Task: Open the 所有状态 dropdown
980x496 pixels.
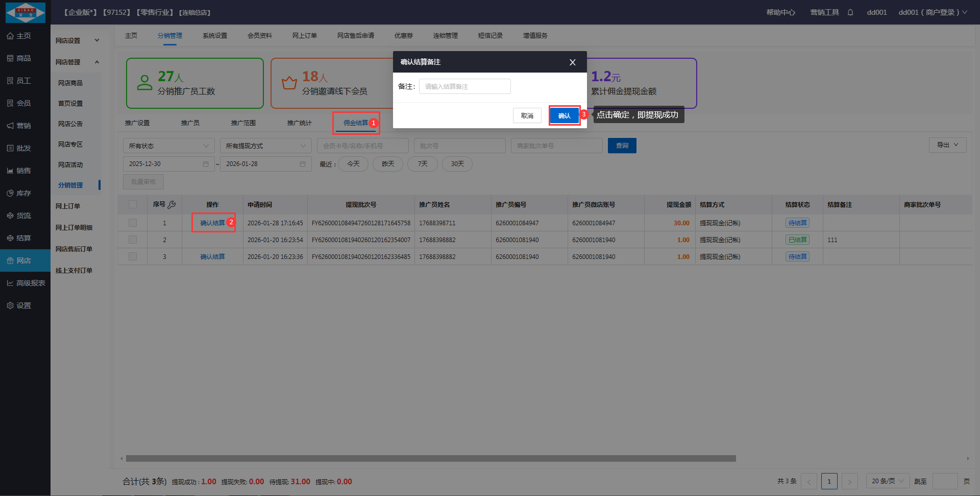Action: click(168, 146)
